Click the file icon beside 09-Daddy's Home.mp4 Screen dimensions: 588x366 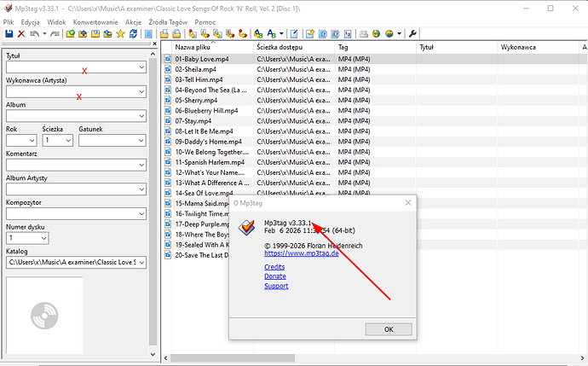(x=168, y=142)
